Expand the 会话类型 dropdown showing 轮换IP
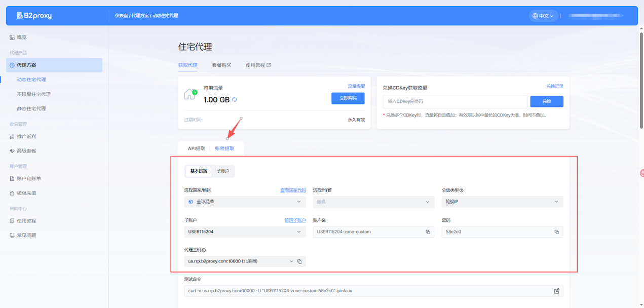The width and height of the screenshot is (644, 308). coord(502,202)
